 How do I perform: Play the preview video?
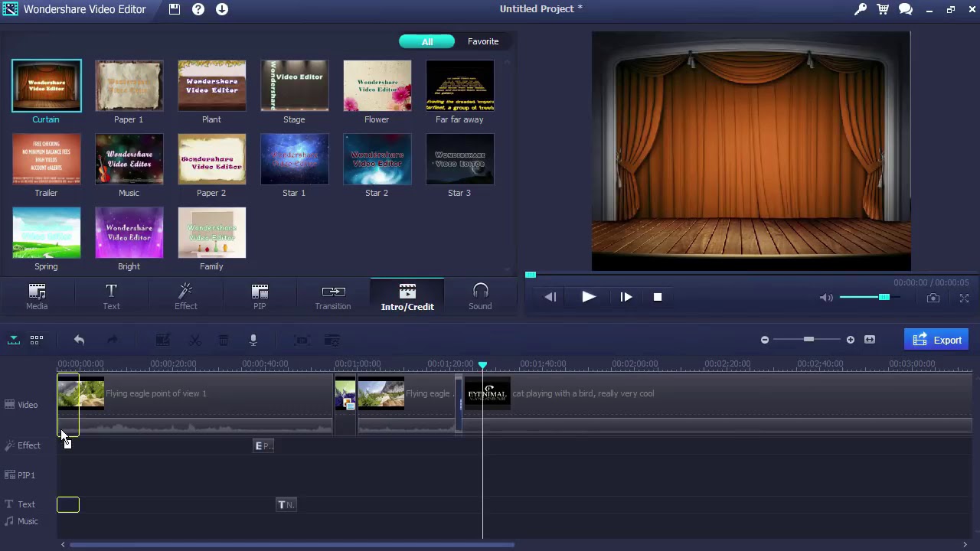[588, 297]
